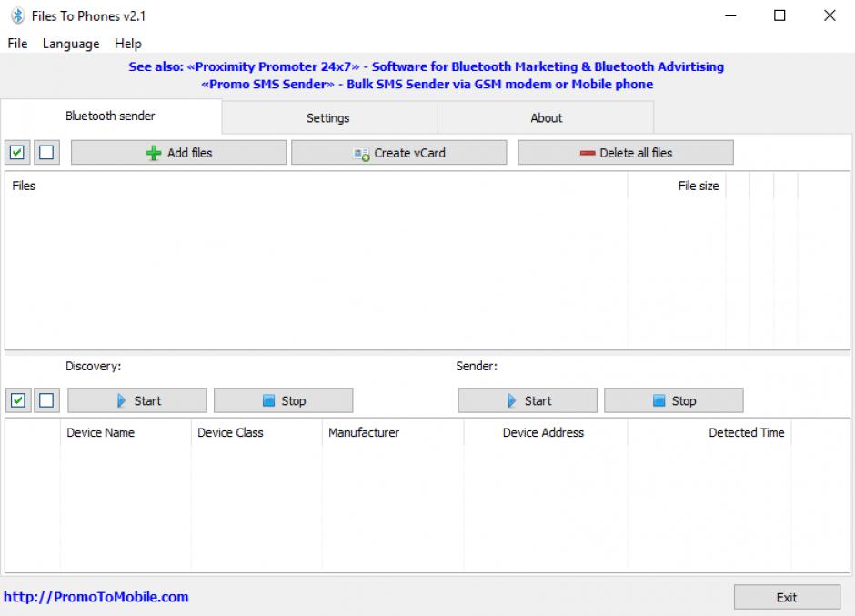The image size is (855, 616).
Task: Click the Exit button
Action: [787, 598]
